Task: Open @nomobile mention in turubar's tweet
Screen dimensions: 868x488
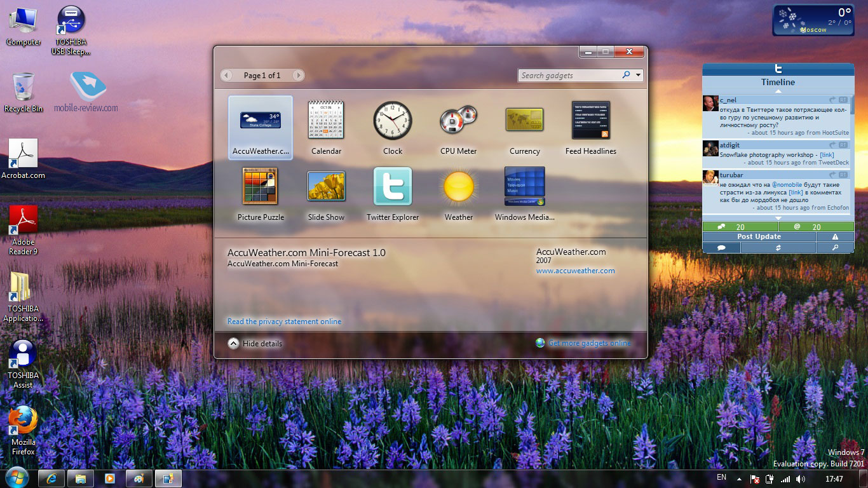Action: tap(787, 185)
